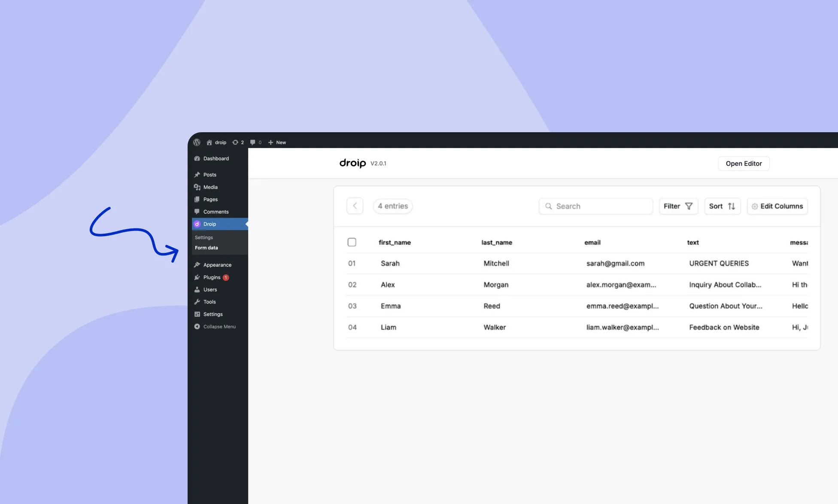Open Posts in the sidebar
The width and height of the screenshot is (838, 504).
click(x=220, y=175)
